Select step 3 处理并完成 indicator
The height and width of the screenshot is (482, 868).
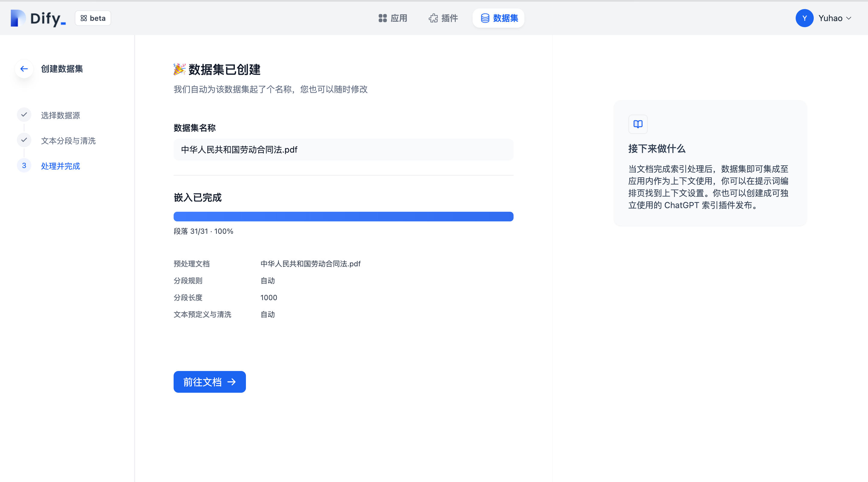coord(24,166)
